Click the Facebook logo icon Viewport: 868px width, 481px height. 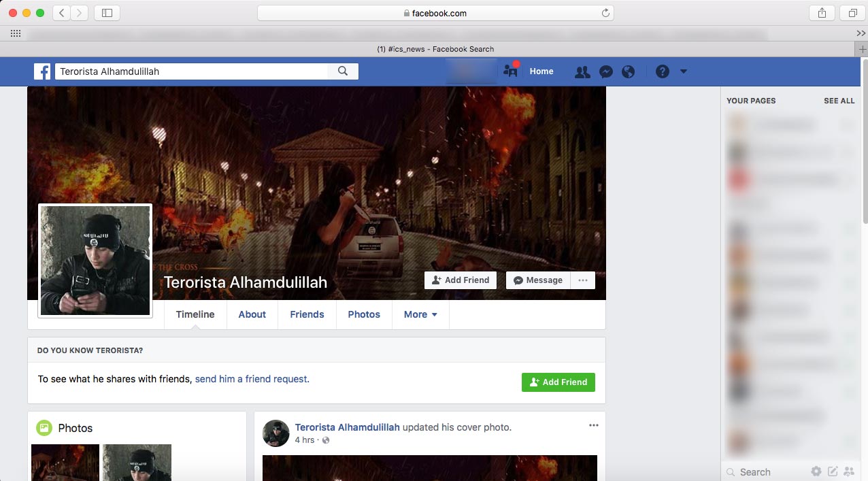click(x=42, y=71)
